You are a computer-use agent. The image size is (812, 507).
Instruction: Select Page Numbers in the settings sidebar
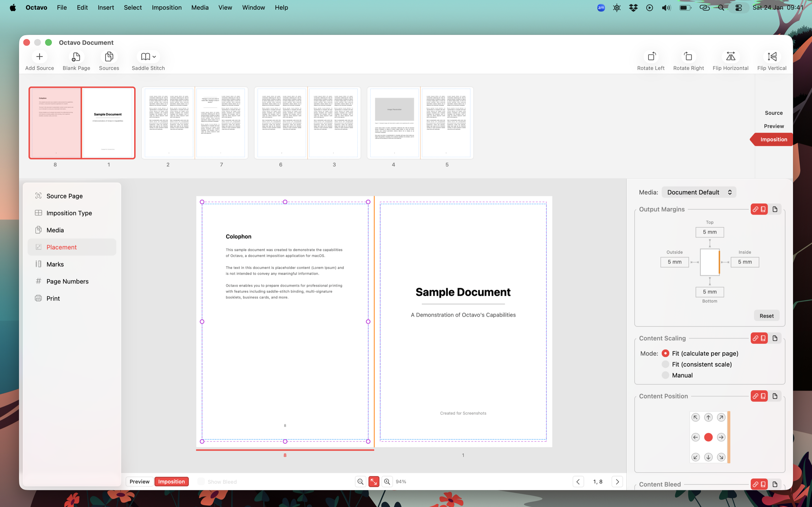(67, 281)
